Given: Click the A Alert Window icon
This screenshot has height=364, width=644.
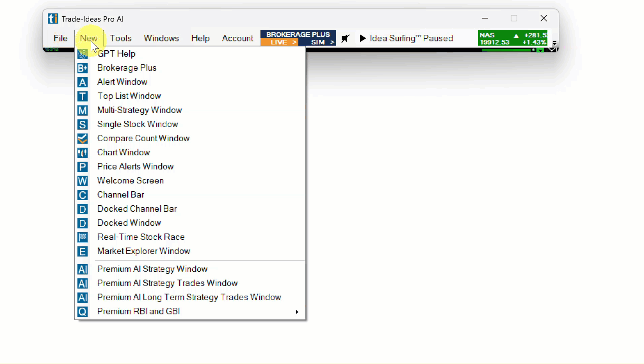Looking at the screenshot, I should click(83, 82).
